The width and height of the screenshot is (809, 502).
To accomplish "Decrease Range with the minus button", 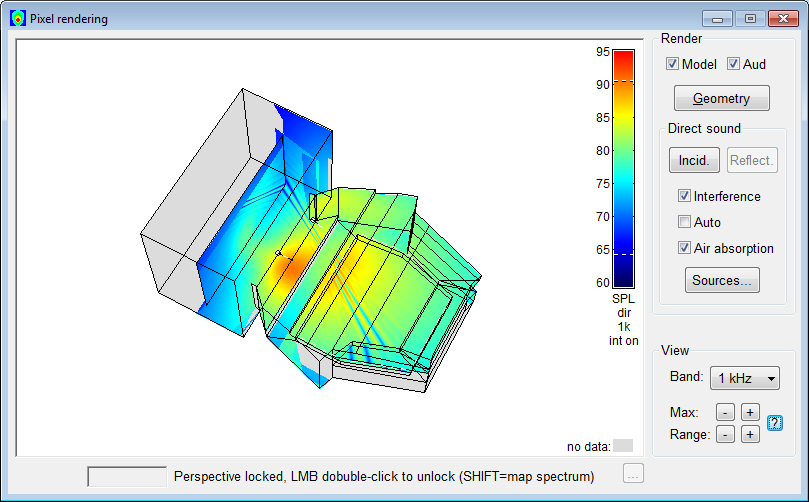I will pyautogui.click(x=725, y=434).
